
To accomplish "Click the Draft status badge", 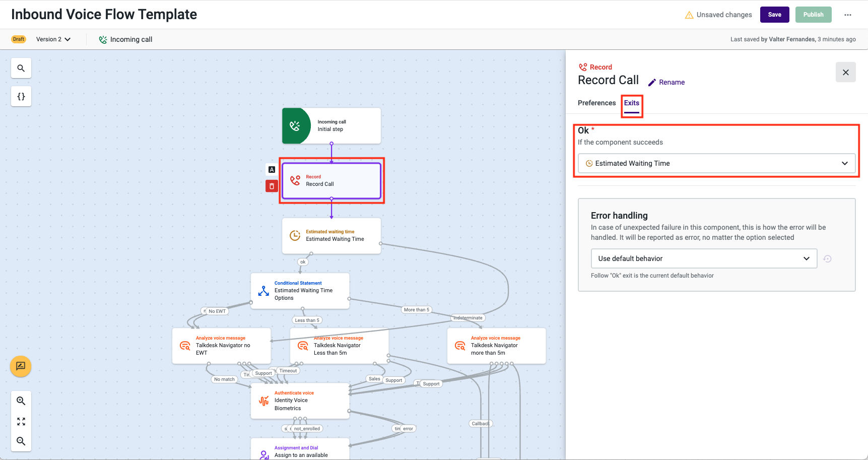I will tap(19, 39).
